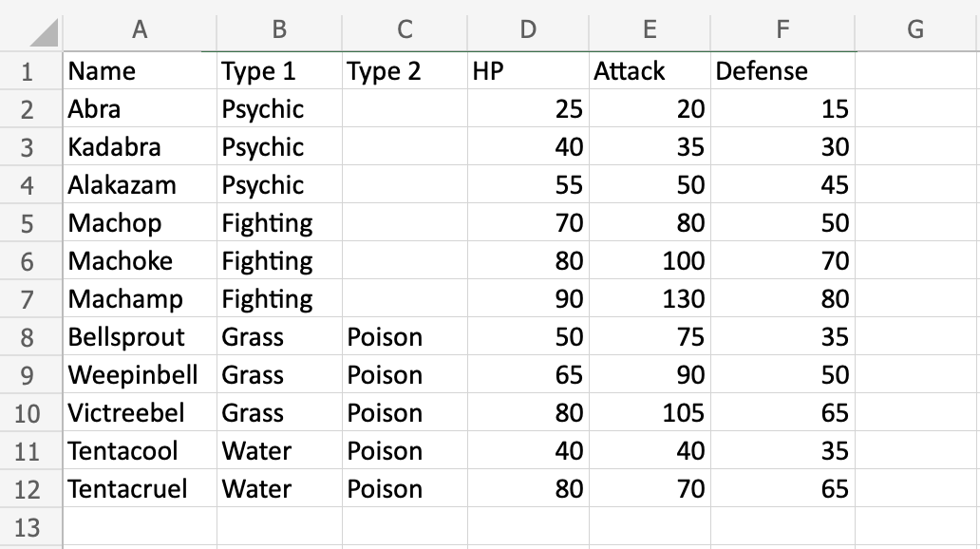
Task: Select column D header
Action: pyautogui.click(x=528, y=29)
